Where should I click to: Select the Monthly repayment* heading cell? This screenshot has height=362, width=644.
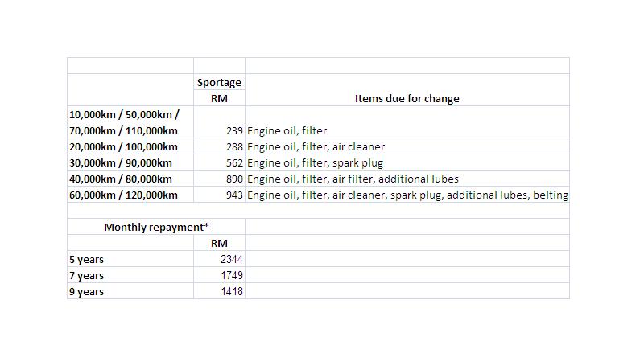point(156,227)
